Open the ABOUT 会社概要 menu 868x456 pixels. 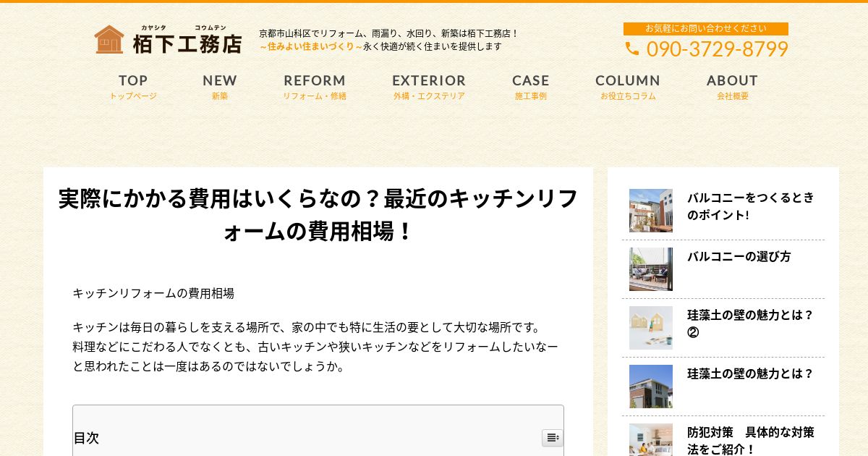coord(733,87)
